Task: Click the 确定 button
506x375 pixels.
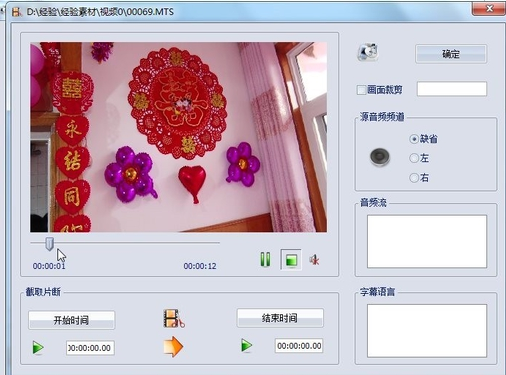Action: click(x=451, y=54)
